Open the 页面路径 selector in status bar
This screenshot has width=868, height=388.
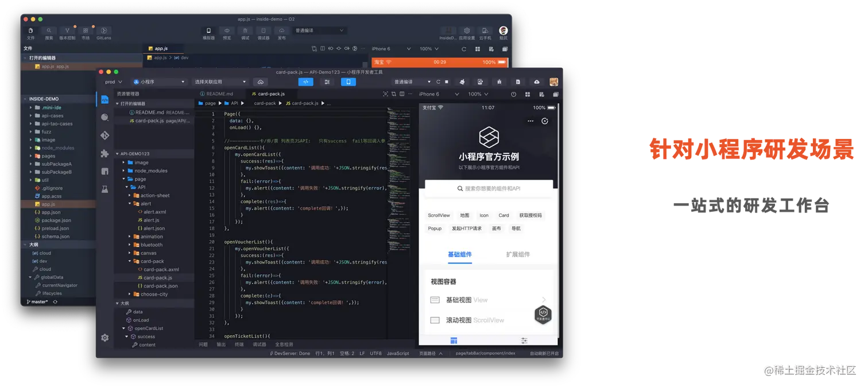coord(431,354)
